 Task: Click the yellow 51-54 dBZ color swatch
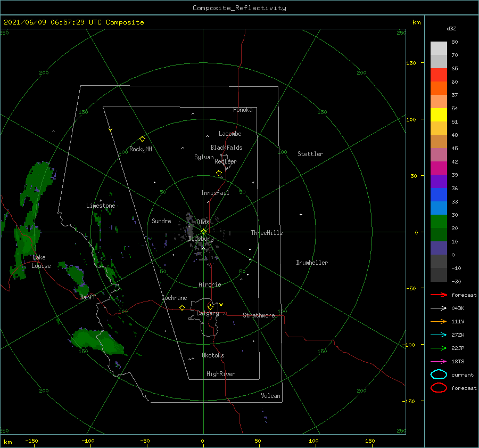pyautogui.click(x=439, y=115)
